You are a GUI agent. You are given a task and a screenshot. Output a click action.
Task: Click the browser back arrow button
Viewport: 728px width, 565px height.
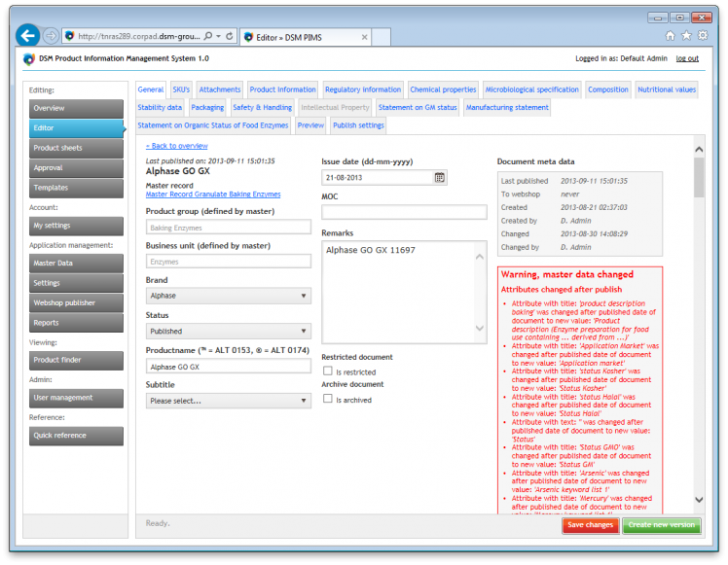click(28, 36)
